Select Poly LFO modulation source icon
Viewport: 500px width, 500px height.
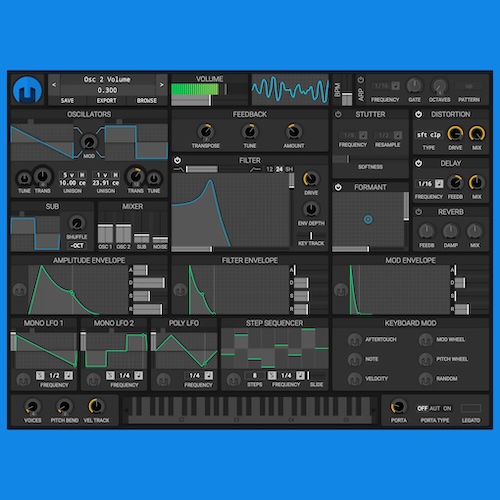pos(163,379)
